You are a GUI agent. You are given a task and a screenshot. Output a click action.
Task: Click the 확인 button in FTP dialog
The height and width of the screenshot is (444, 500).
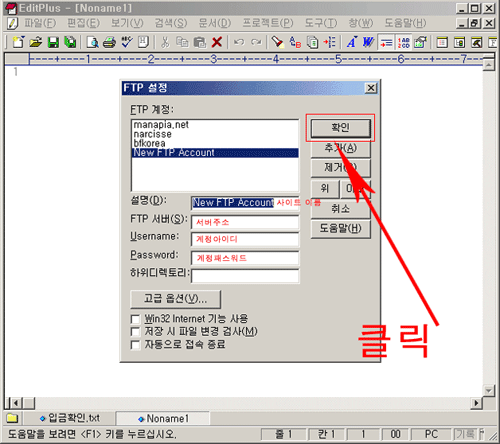click(340, 128)
